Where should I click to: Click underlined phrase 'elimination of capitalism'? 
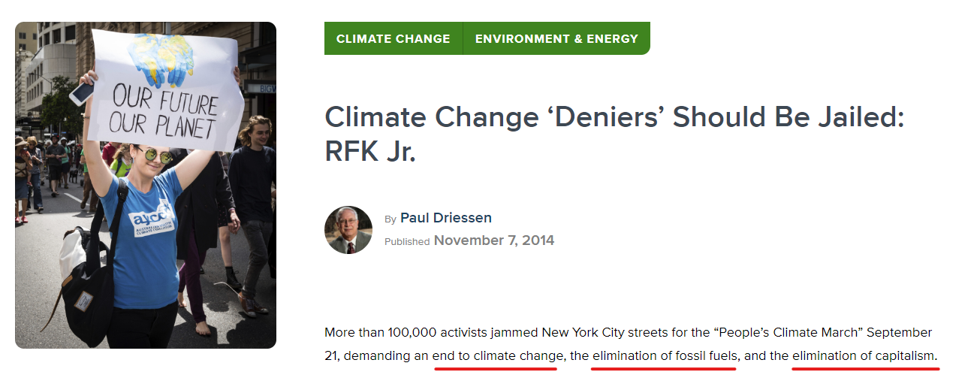pyautogui.click(x=864, y=355)
